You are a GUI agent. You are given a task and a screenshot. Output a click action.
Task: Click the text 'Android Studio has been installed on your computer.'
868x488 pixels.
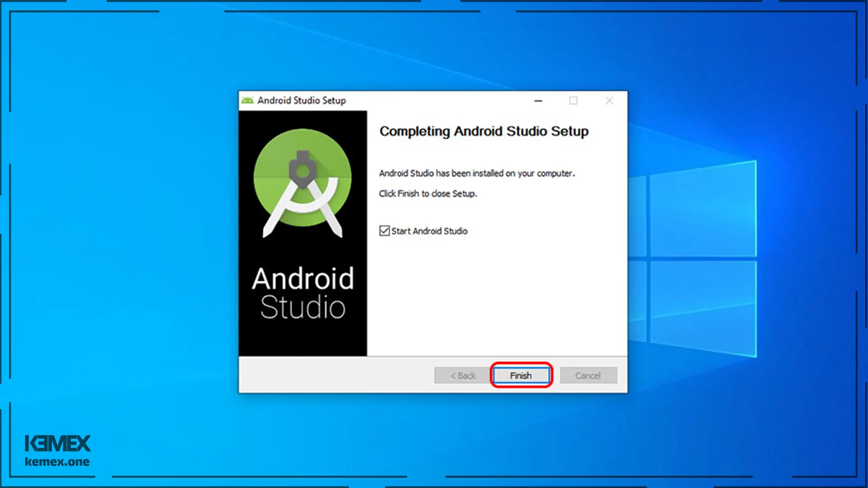[477, 173]
